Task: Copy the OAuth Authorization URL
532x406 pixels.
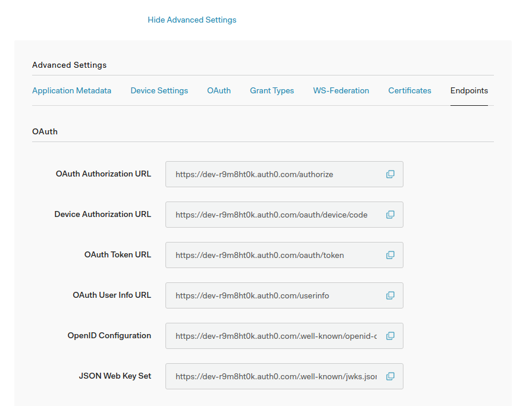Action: point(390,174)
